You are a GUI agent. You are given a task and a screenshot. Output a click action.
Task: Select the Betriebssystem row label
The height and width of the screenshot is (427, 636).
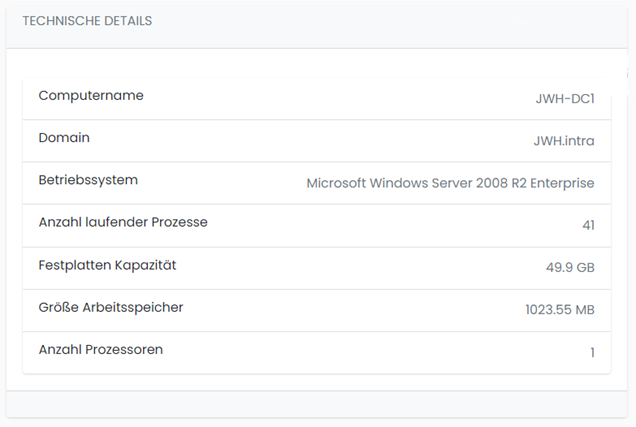88,180
